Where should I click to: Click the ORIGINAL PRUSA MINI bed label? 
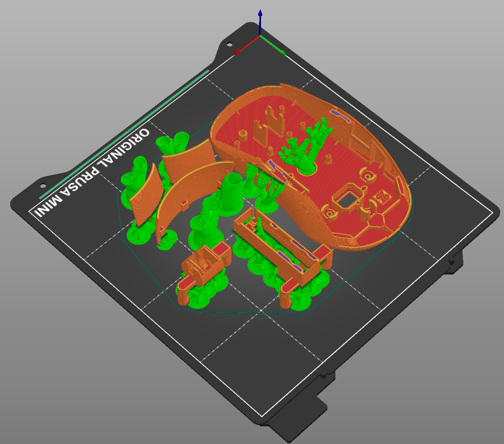(x=93, y=173)
